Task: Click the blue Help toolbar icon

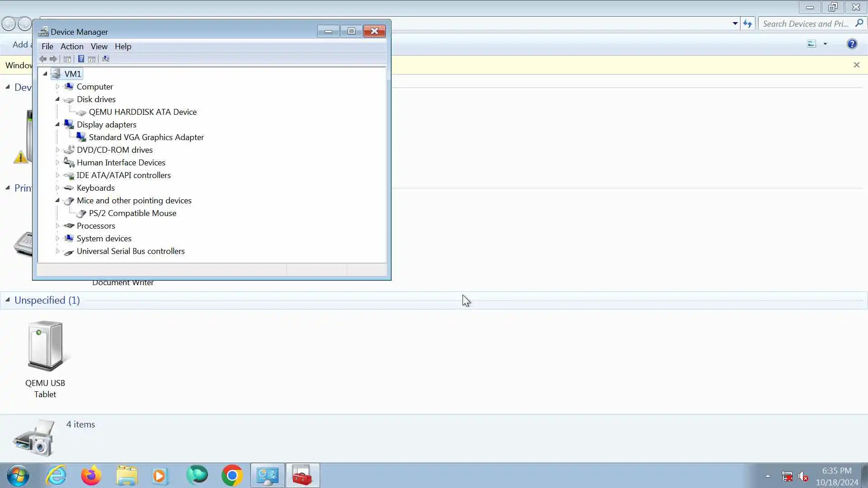Action: click(x=81, y=59)
